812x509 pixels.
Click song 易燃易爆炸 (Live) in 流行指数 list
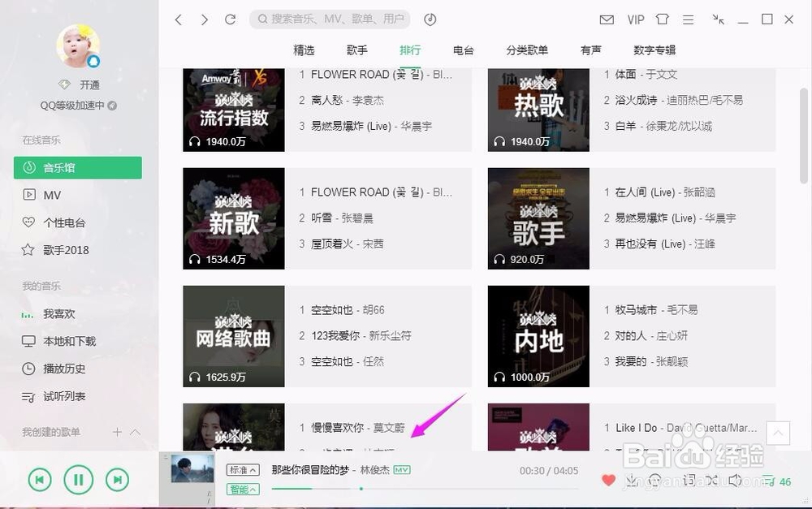click(371, 126)
